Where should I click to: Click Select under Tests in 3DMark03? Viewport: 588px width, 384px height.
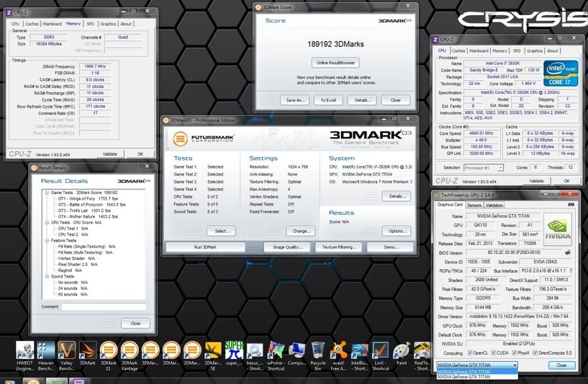(221, 231)
